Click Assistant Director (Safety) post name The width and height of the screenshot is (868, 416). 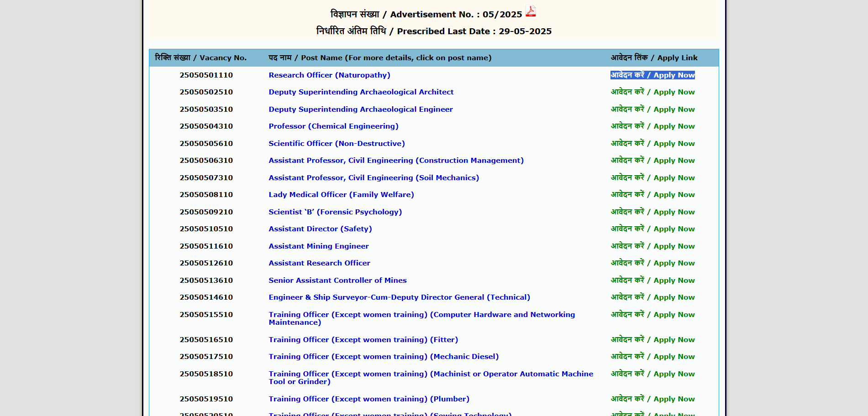click(x=320, y=229)
